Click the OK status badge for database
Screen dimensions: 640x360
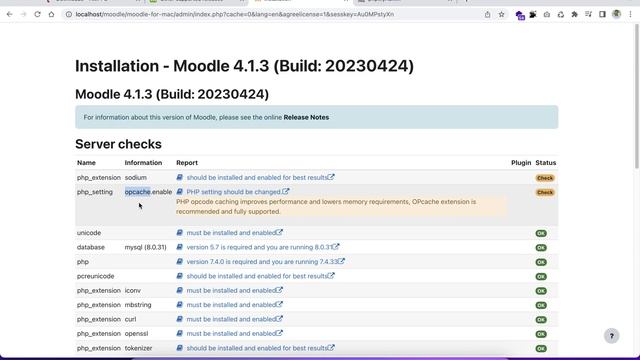pyautogui.click(x=541, y=248)
